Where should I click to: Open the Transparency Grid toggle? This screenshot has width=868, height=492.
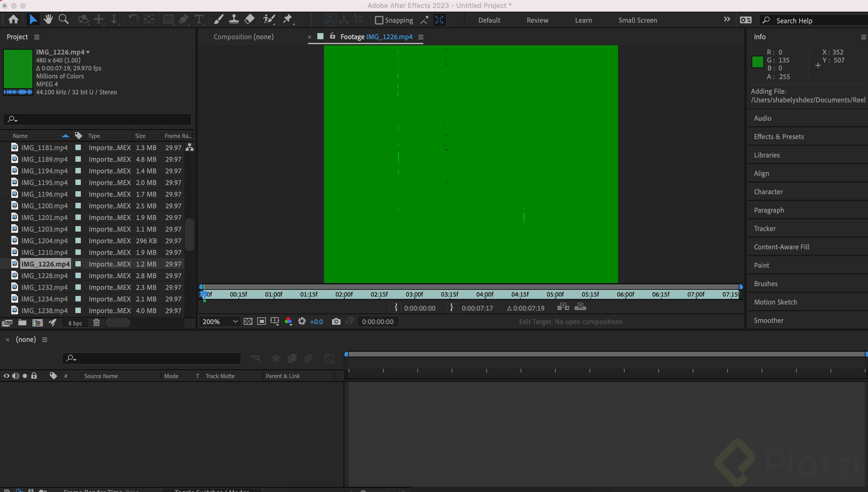tap(248, 321)
